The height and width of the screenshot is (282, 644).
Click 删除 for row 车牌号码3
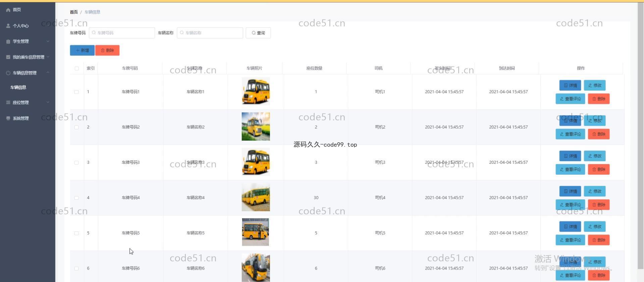(599, 169)
